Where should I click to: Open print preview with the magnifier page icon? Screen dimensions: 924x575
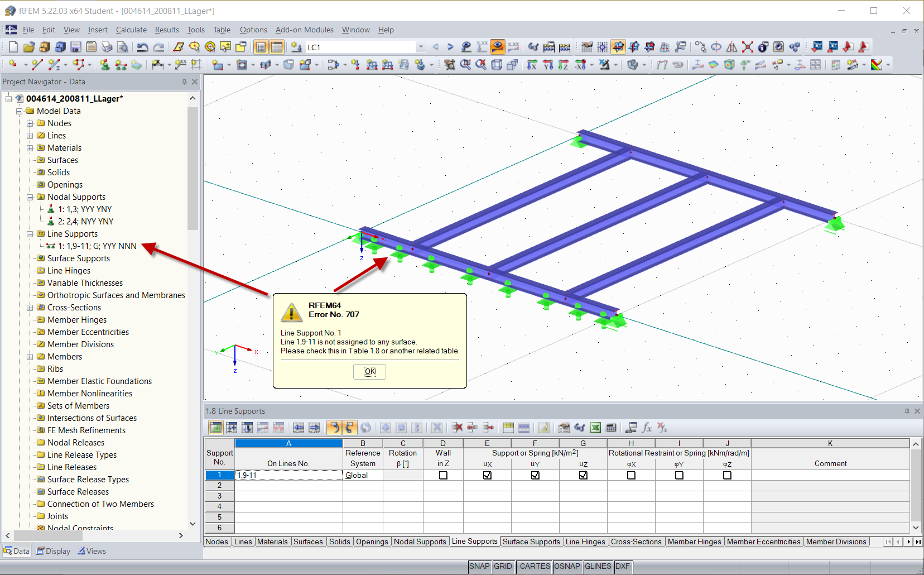[123, 47]
